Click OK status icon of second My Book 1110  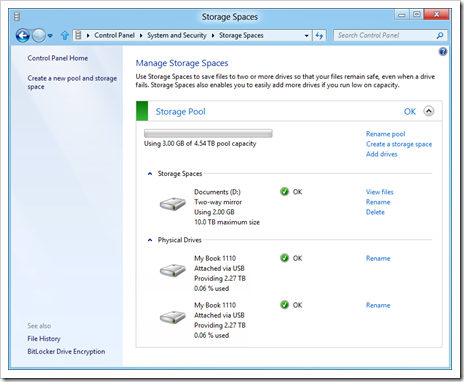284,305
